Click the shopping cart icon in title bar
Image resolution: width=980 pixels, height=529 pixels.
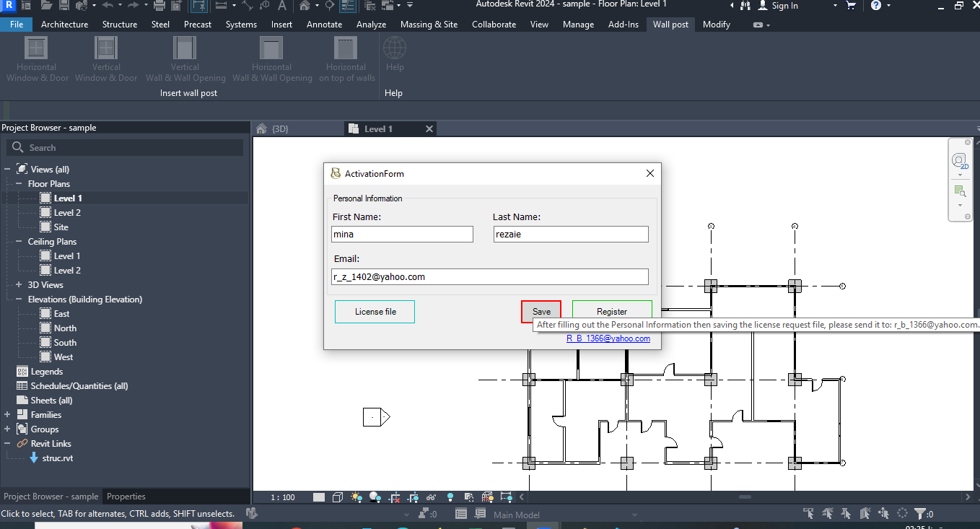(x=851, y=6)
